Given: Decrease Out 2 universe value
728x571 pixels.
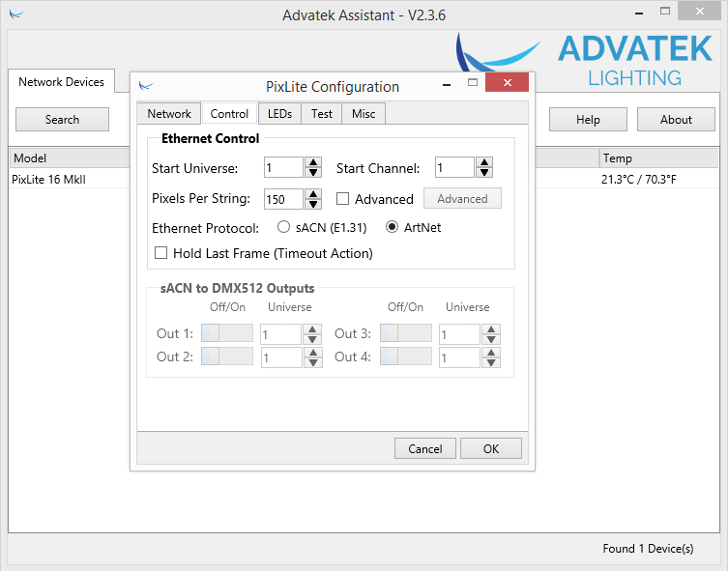Looking at the screenshot, I should 313,362.
